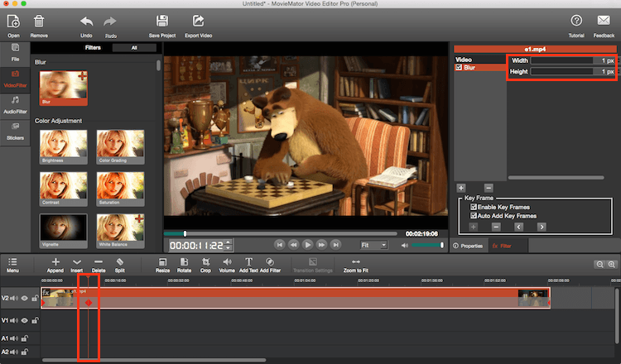Open the Resize tool
621x364 pixels.
pos(162,265)
